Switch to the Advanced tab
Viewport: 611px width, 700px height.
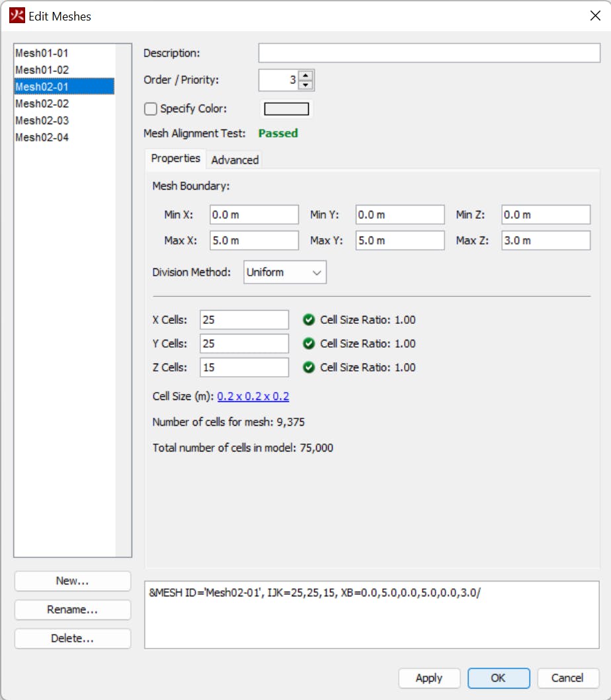235,160
